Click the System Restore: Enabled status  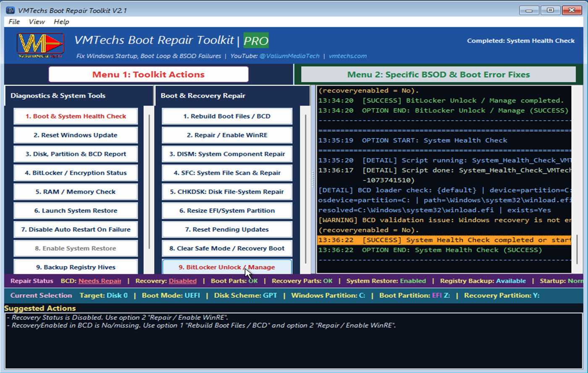386,281
